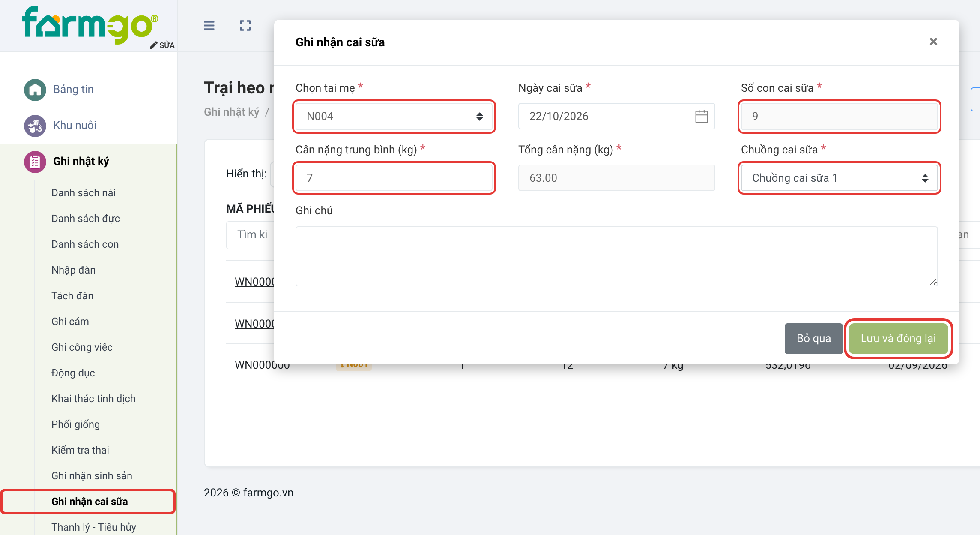
Task: Click the hamburger menu icon
Action: click(x=209, y=26)
